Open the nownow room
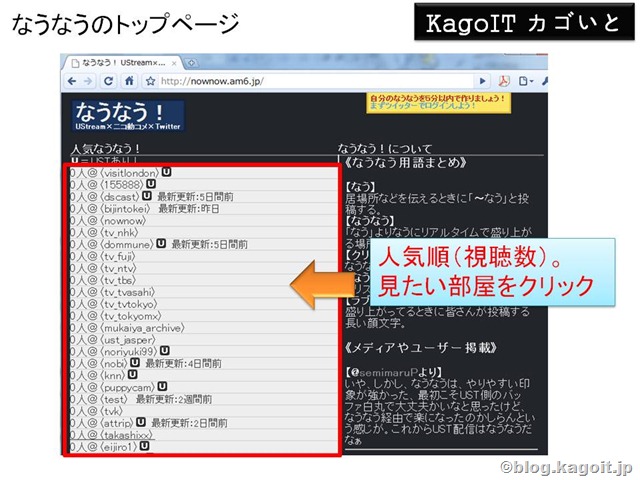Screen dimensions: 640x480 pos(123,221)
